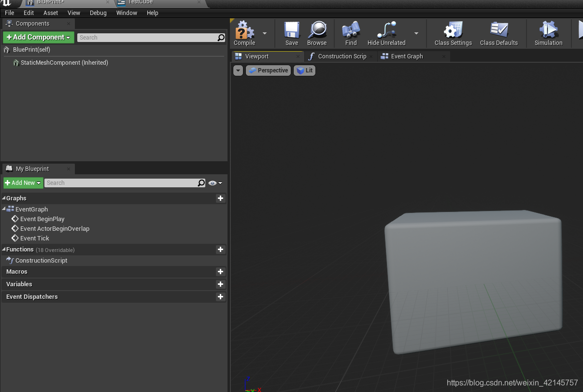Select Event BeginPlay
Screen dimensions: 583x392
click(42, 219)
